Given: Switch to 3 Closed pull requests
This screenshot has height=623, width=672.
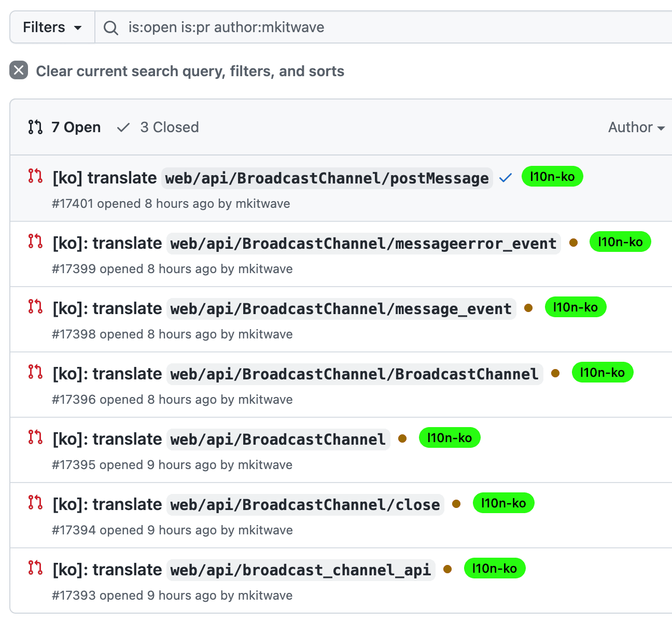Looking at the screenshot, I should 158,128.
